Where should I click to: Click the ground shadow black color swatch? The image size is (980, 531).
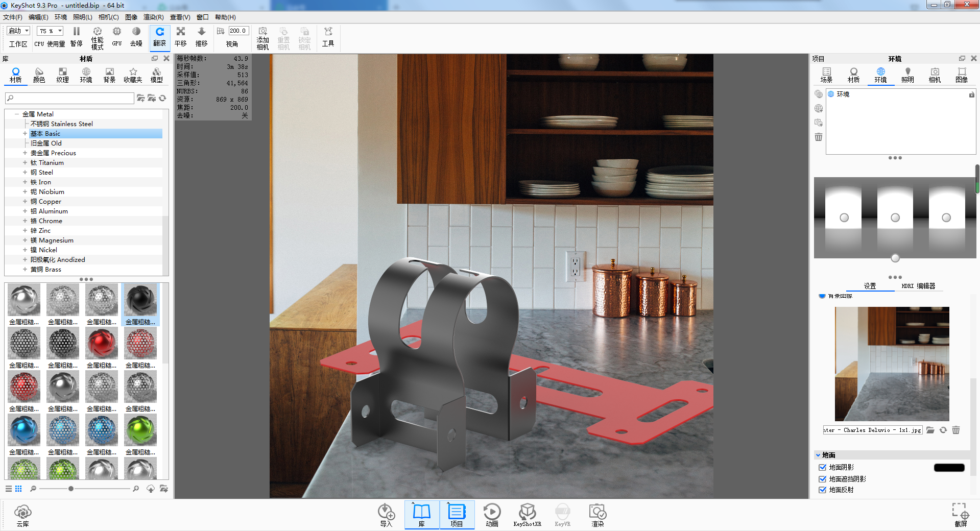949,467
